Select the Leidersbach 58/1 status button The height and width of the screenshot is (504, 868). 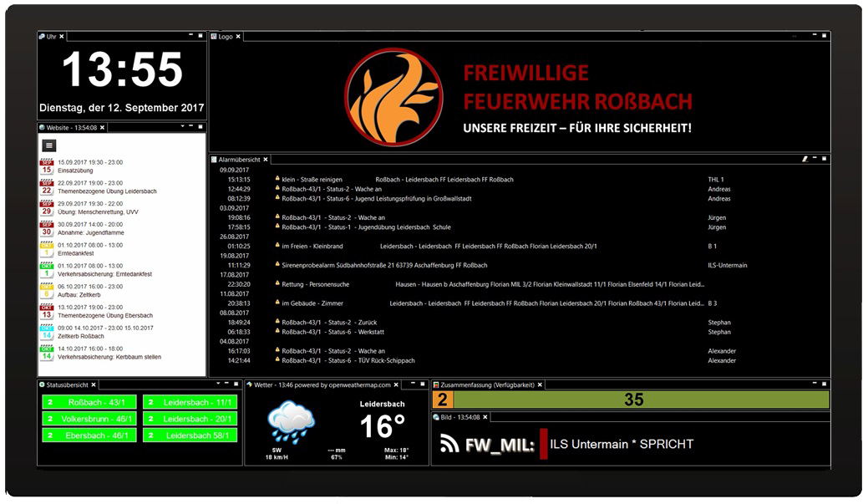190,435
